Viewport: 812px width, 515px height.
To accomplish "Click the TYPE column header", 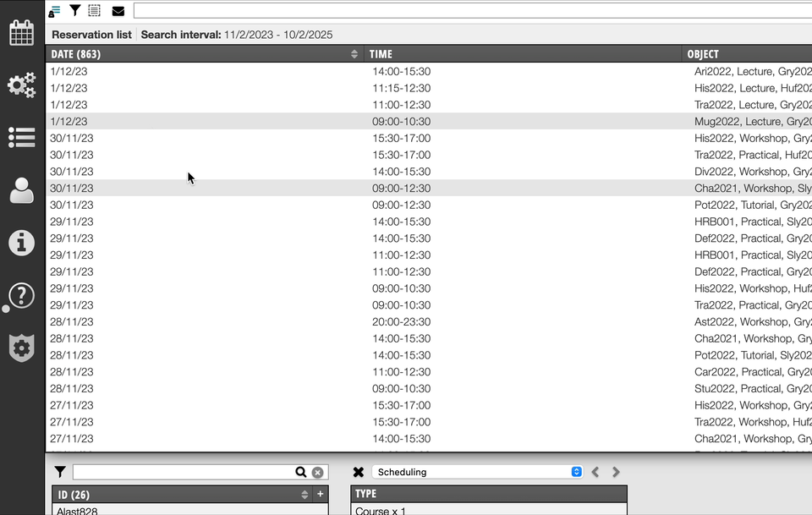I will 489,494.
